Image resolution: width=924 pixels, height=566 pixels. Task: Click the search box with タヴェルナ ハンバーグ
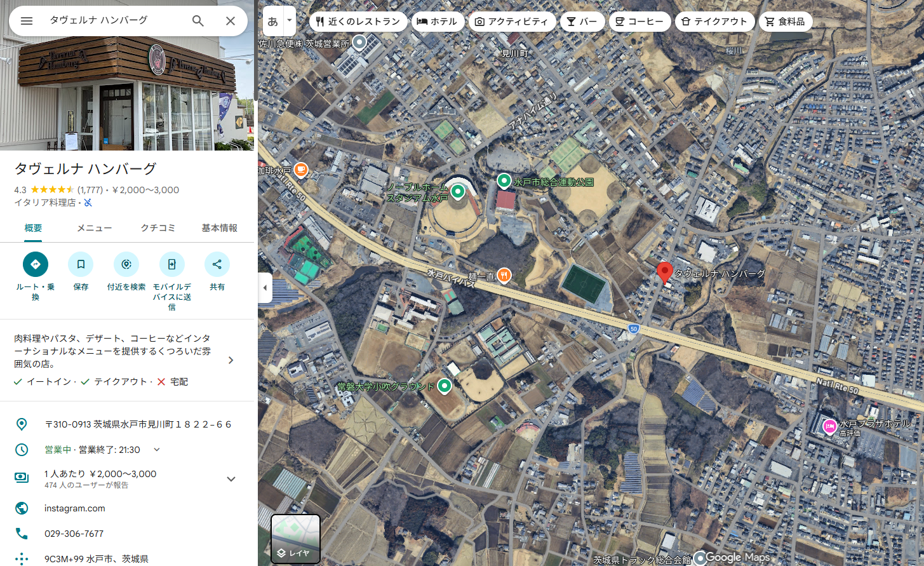pos(114,20)
